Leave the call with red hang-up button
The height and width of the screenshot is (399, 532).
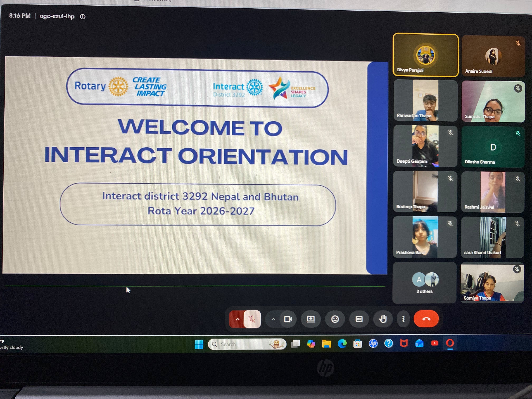tap(426, 319)
